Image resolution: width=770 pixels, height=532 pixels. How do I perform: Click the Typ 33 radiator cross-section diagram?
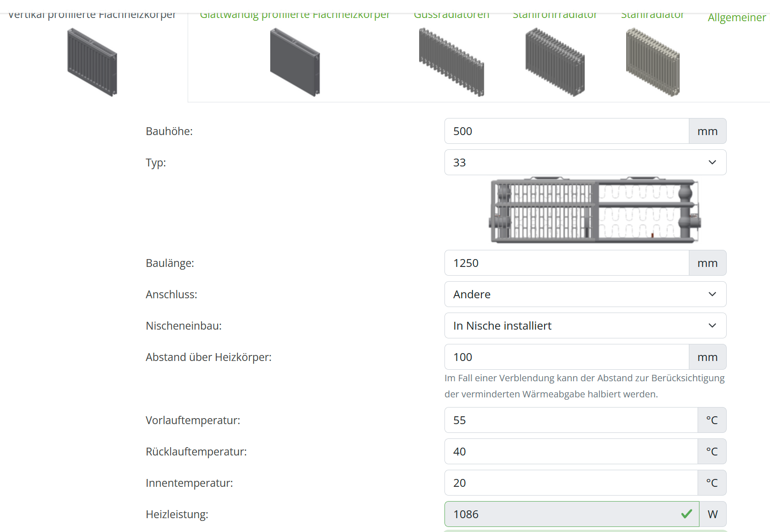coord(595,211)
